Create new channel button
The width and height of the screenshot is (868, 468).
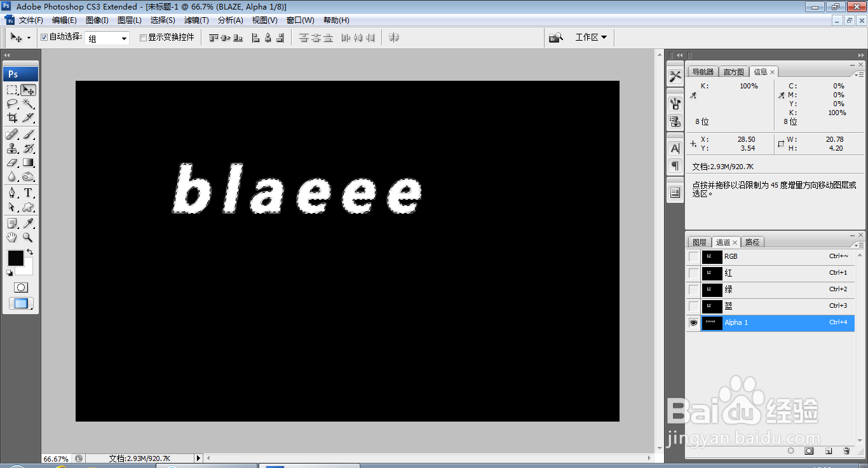pos(829,451)
